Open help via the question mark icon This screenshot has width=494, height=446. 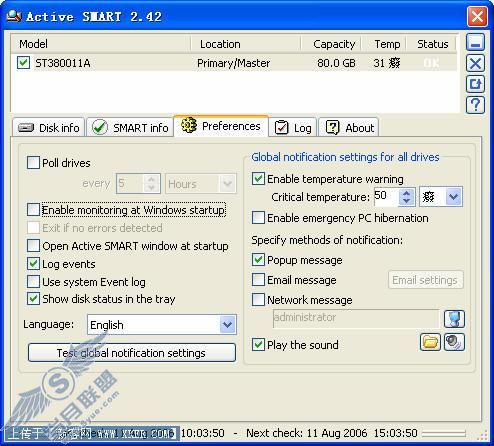click(475, 105)
